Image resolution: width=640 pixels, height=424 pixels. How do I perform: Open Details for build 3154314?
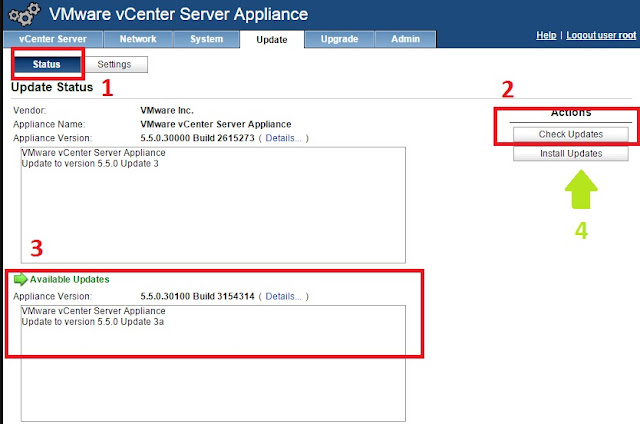click(283, 296)
